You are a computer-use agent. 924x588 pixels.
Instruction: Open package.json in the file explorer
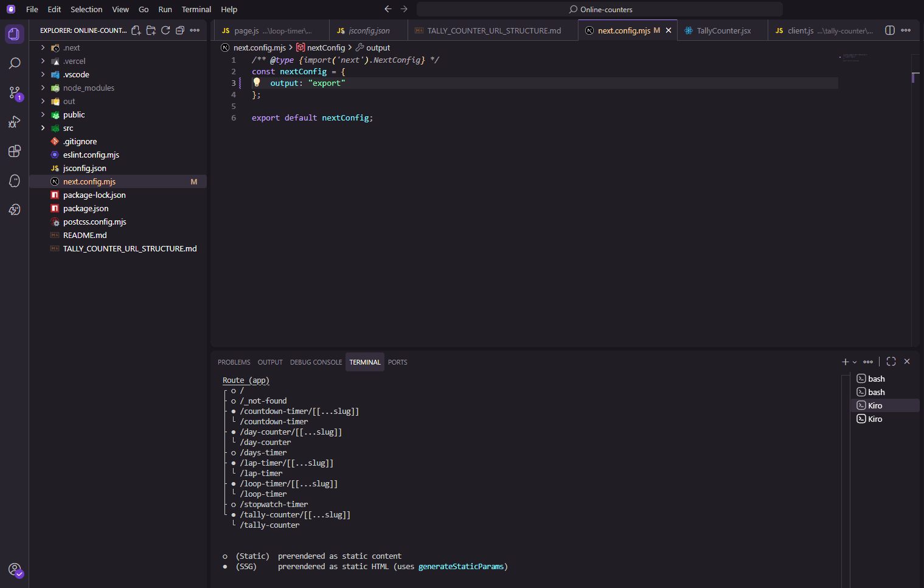(86, 209)
